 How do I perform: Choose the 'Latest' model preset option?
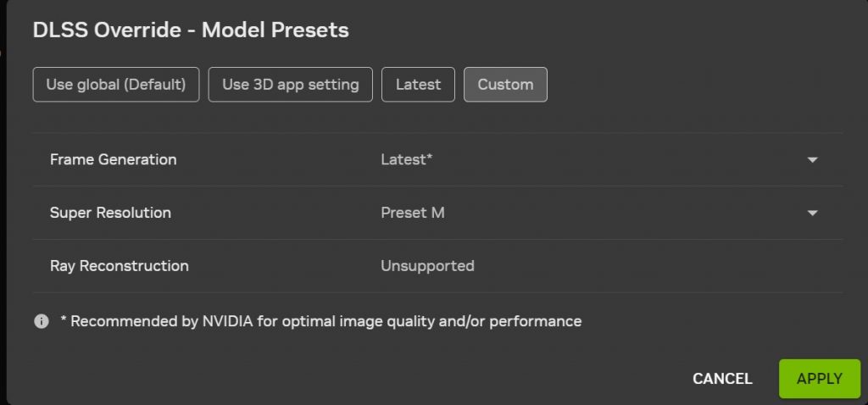pos(418,85)
